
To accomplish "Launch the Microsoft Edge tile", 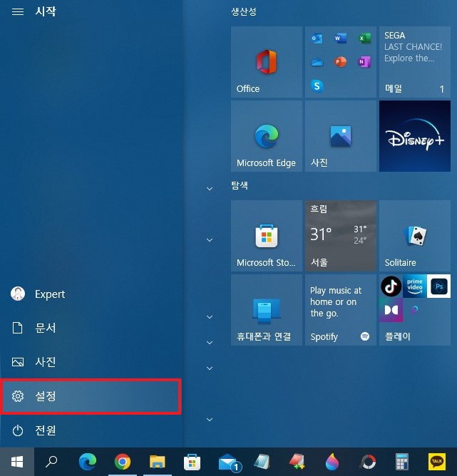I will [x=267, y=136].
